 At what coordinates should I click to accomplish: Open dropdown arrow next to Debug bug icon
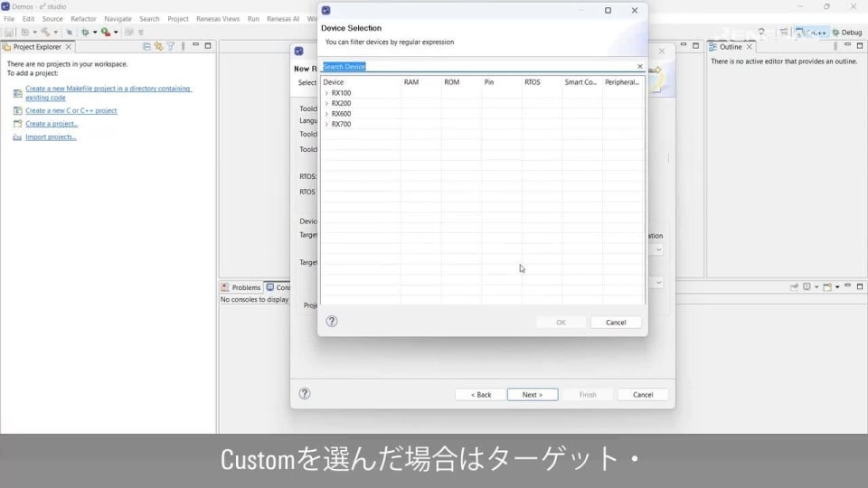(95, 33)
